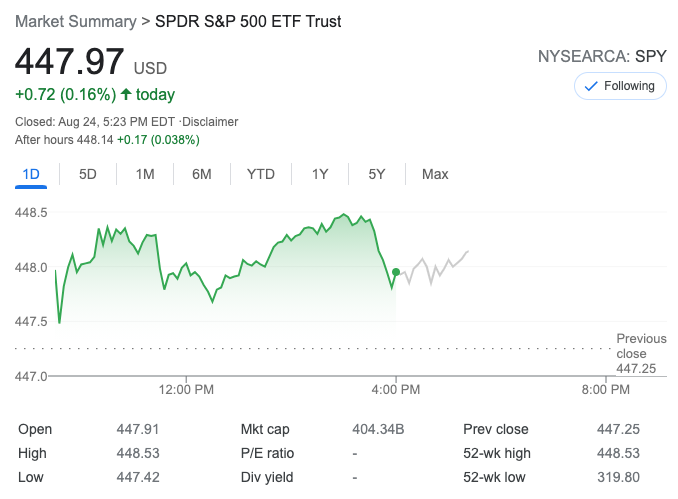The width and height of the screenshot is (678, 499).
Task: Click the green up arrow beside today
Action: 126,95
